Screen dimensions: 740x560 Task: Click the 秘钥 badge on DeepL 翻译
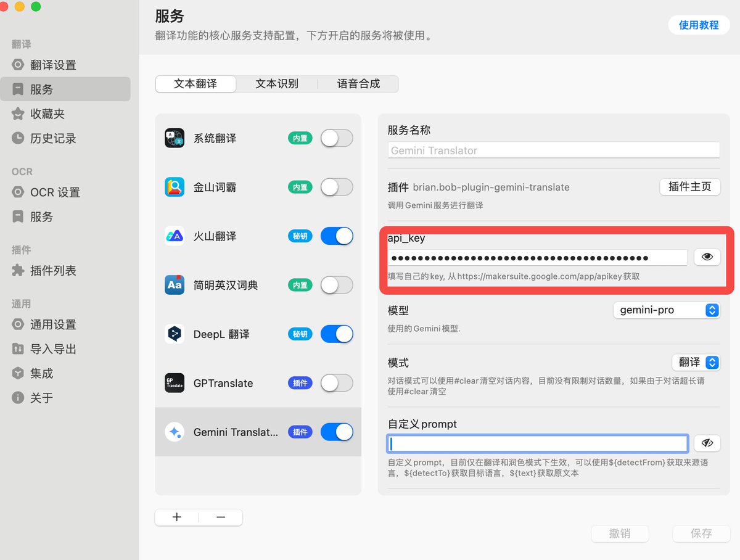(x=300, y=334)
